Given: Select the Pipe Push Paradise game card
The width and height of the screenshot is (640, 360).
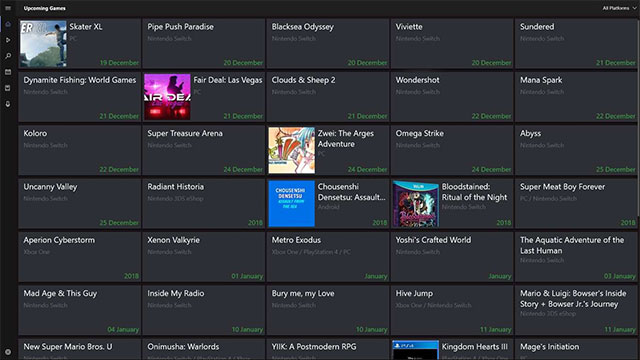Looking at the screenshot, I should coord(204,44).
